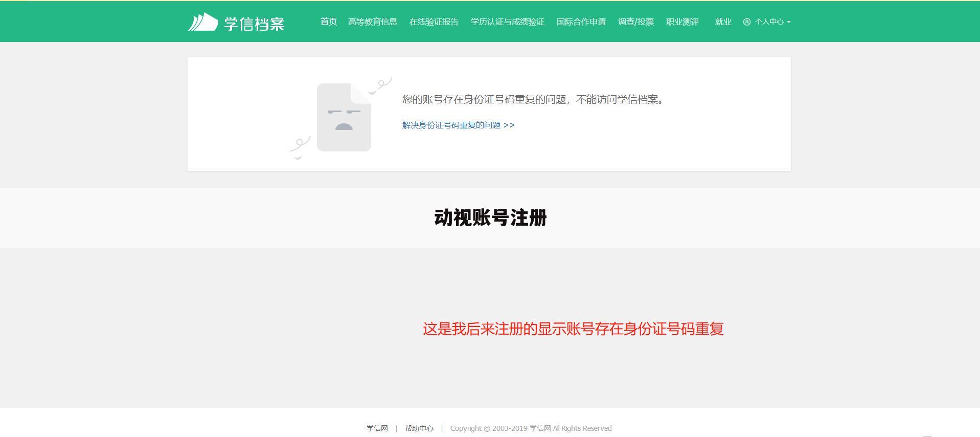The width and height of the screenshot is (980, 437).
Task: Click the sad document illustration
Action: (341, 118)
